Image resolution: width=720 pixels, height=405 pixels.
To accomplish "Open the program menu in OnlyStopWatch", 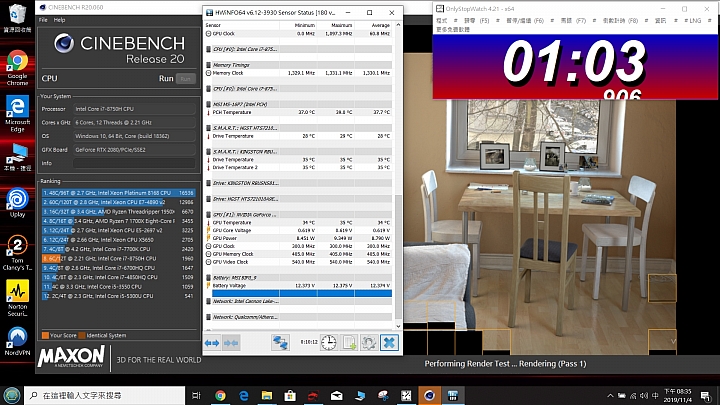I will (441, 21).
